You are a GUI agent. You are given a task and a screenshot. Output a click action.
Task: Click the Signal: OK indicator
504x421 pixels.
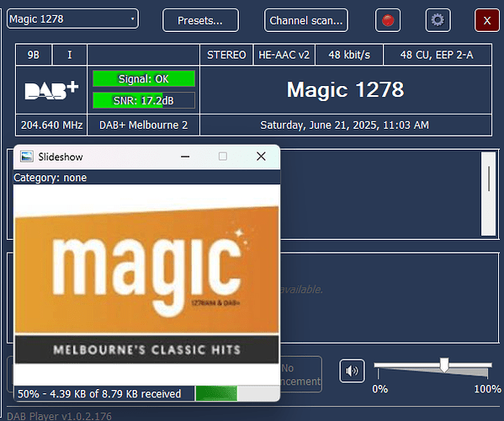coord(144,79)
